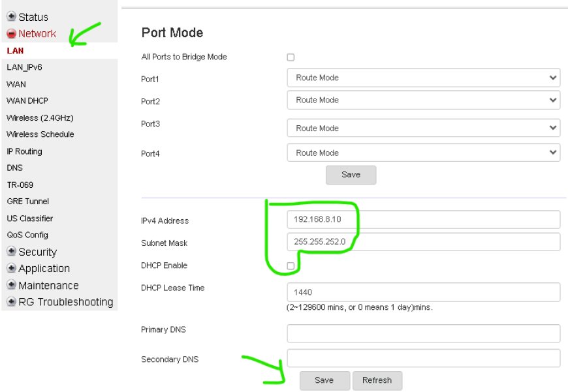568x392 pixels.
Task: Save the Port Mode settings
Action: tap(351, 175)
